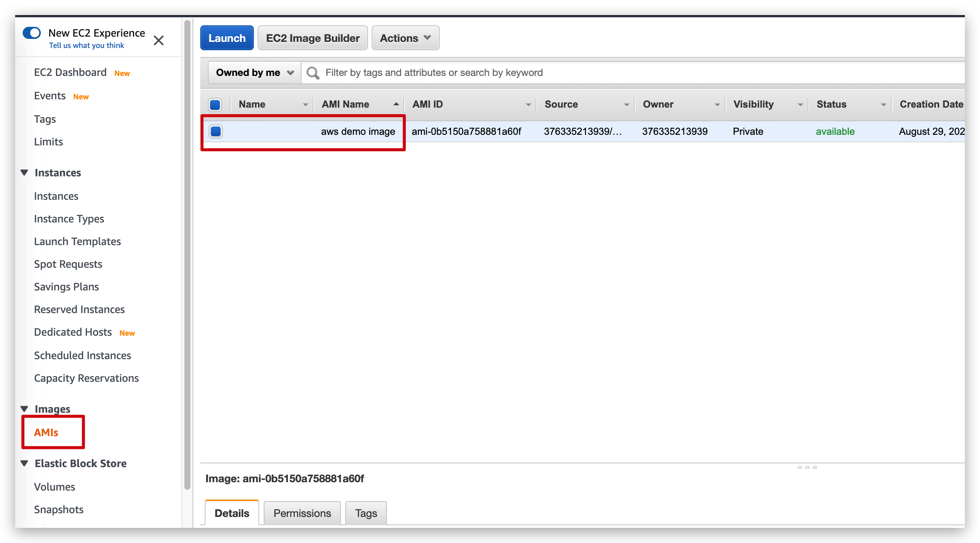Image resolution: width=980 pixels, height=543 pixels.
Task: Open Dedicated Hosts in sidebar
Action: pyautogui.click(x=73, y=332)
